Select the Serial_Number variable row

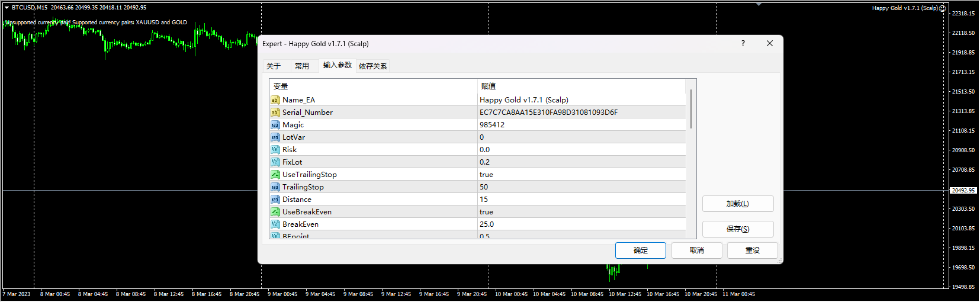[x=477, y=113]
